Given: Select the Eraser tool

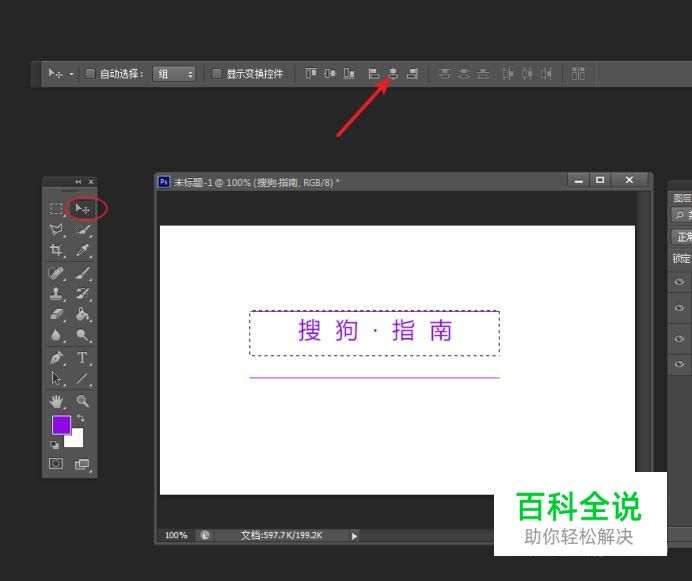Looking at the screenshot, I should click(56, 314).
